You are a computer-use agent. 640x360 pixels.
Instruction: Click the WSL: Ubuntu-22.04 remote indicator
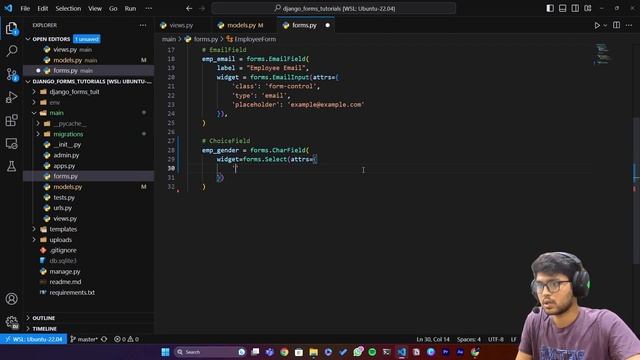pos(33,339)
